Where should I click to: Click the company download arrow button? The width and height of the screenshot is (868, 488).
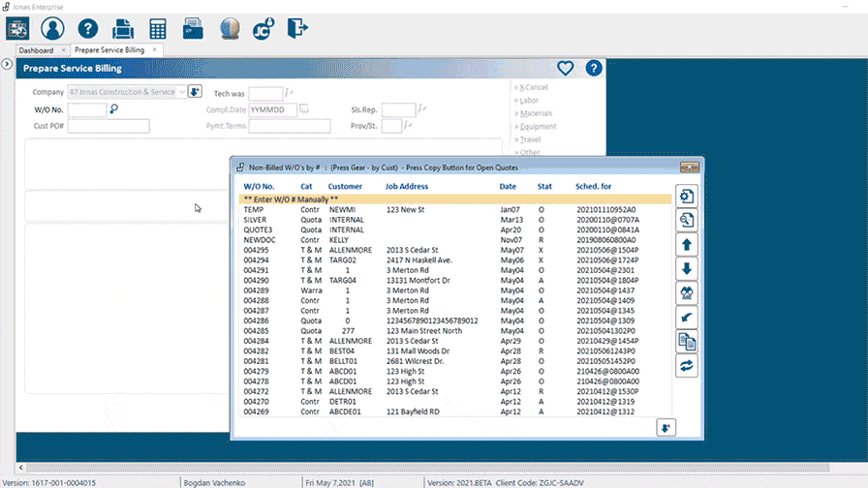(x=195, y=92)
